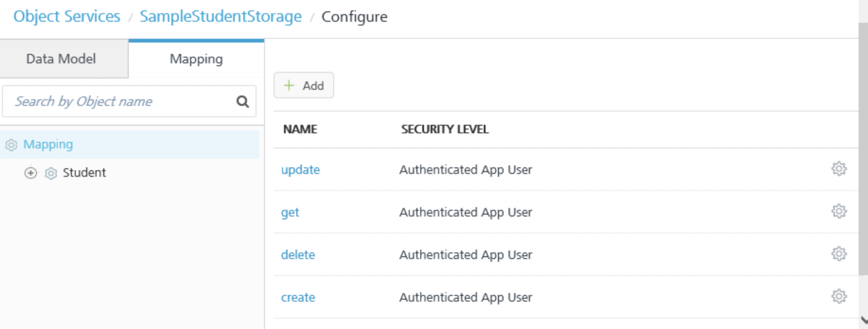Open the get operation link

(x=290, y=212)
